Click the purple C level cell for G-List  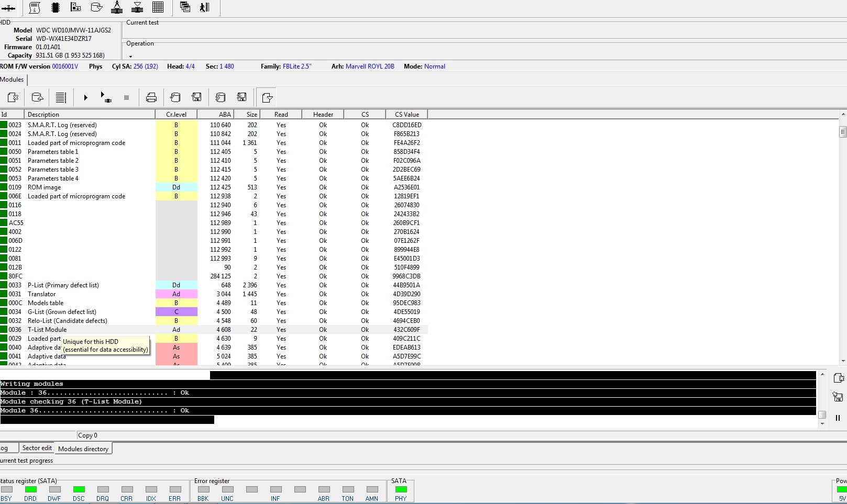pyautogui.click(x=177, y=312)
